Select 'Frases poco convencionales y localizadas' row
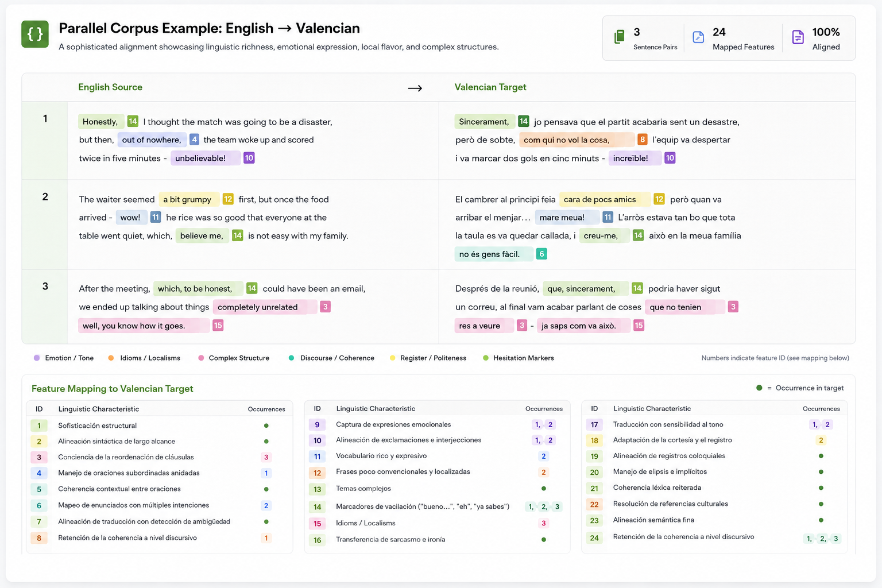 click(437, 472)
